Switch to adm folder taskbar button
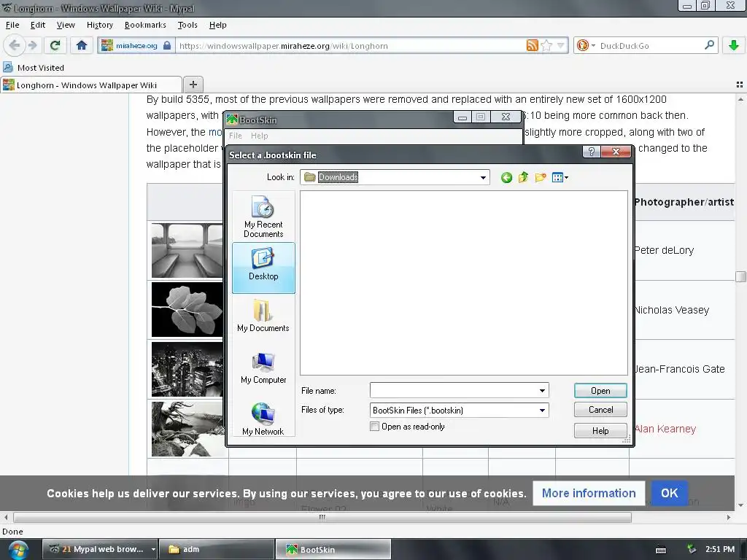Screen dimensions: 747x560 tap(217, 549)
